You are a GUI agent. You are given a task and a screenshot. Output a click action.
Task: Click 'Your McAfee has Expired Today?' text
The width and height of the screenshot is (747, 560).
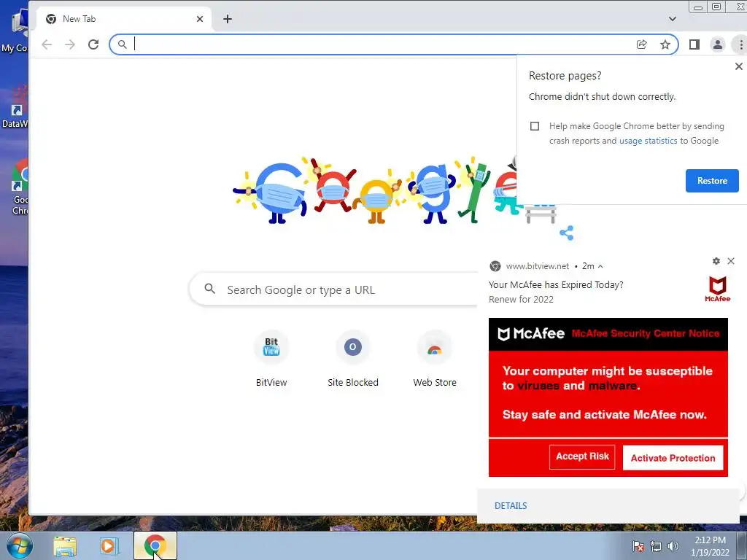(x=556, y=285)
